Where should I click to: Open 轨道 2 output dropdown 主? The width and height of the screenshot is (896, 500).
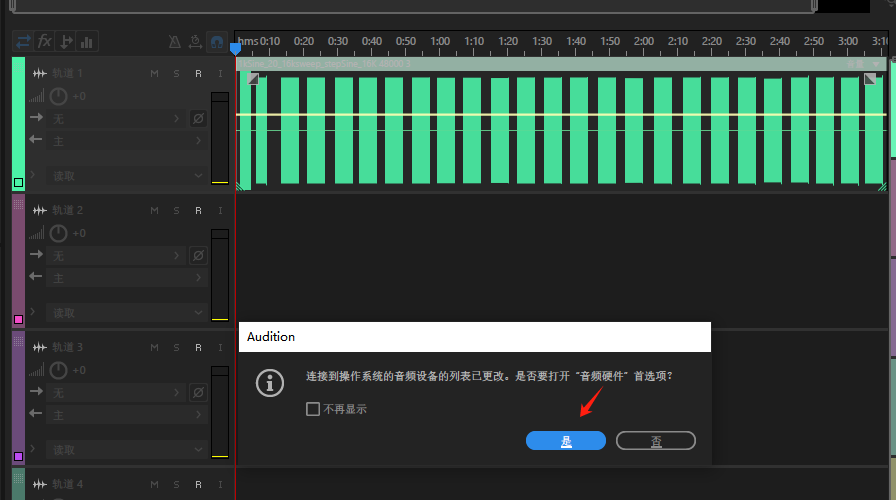(127, 278)
